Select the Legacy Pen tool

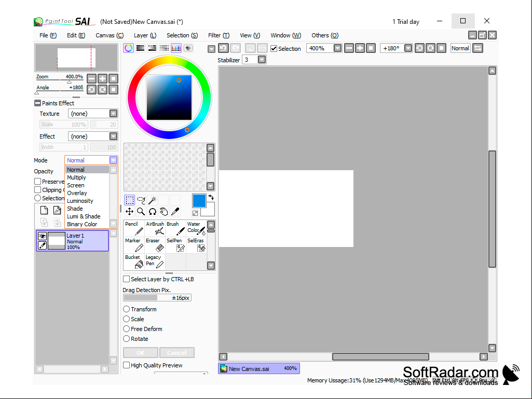[x=155, y=262]
